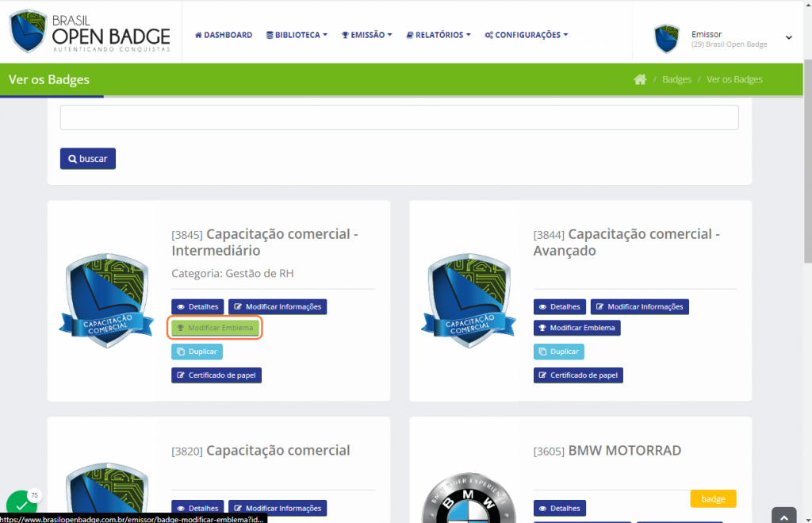
Task: Click the home icon in breadcrumb
Action: tap(640, 79)
